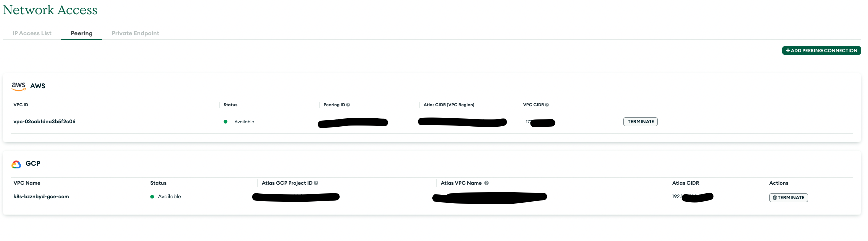Screen dimensions: 868x241
Task: Click the Atlas VPC Name help icon
Action: point(486,183)
